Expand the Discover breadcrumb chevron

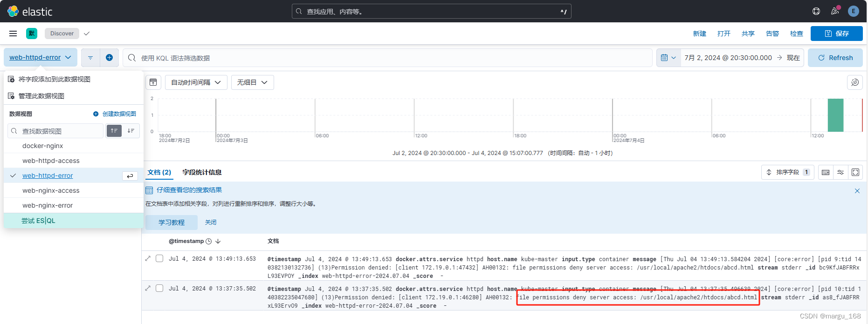point(87,34)
